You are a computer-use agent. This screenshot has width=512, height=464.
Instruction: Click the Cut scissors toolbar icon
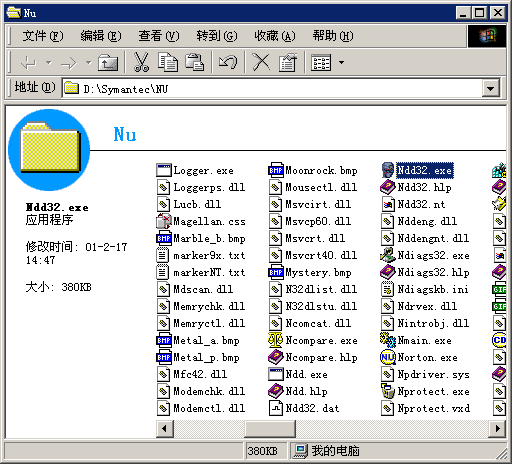141,62
